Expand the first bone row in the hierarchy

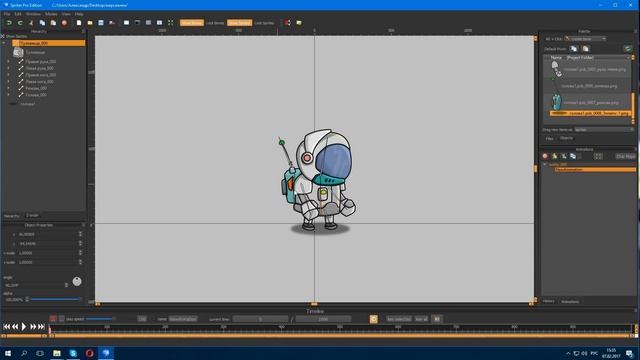[8, 62]
